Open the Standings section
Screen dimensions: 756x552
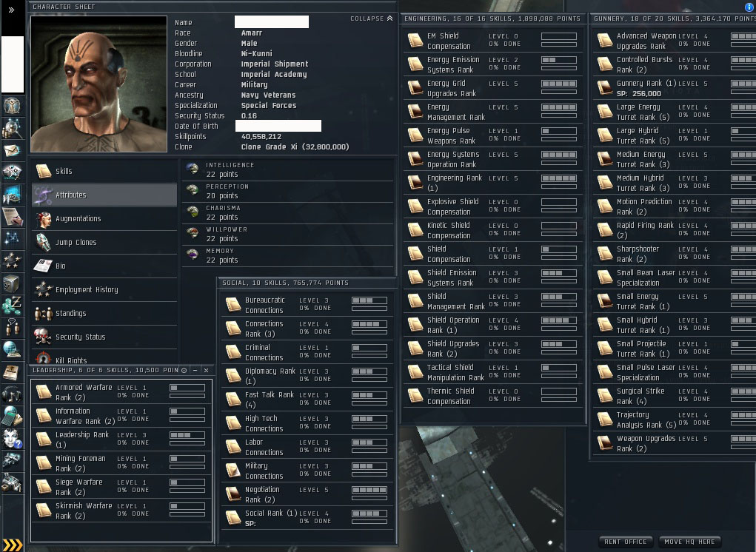pyautogui.click(x=104, y=313)
